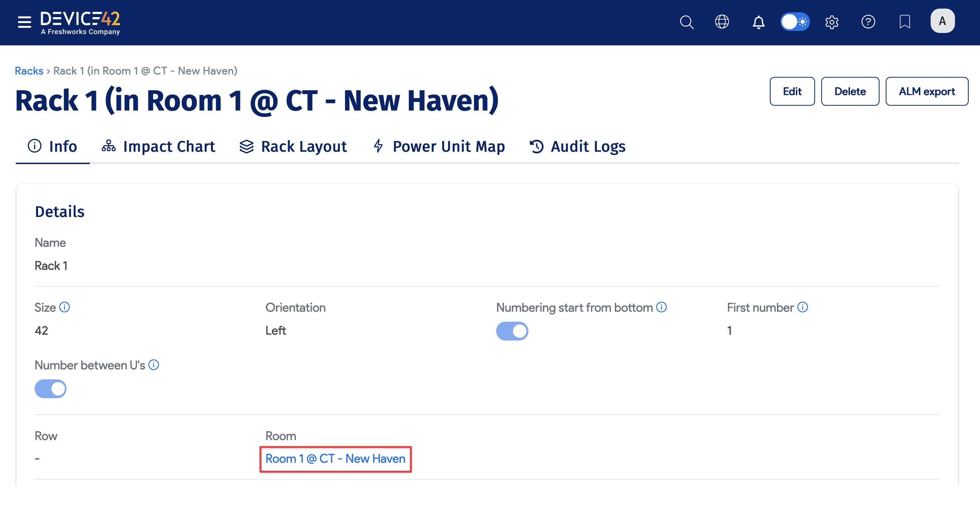Screen dimensions: 980x506
Task: Open the hamburger navigation menu
Action: pos(24,22)
